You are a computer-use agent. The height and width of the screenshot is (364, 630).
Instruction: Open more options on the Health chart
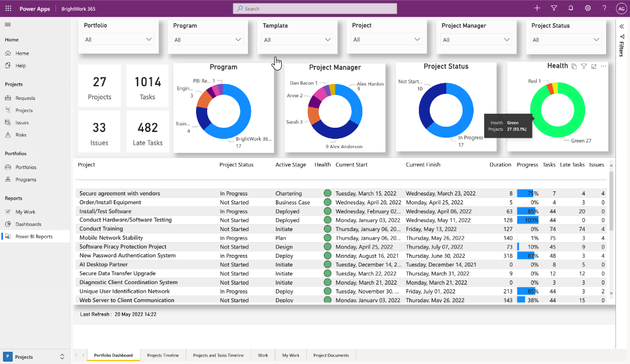pyautogui.click(x=603, y=66)
